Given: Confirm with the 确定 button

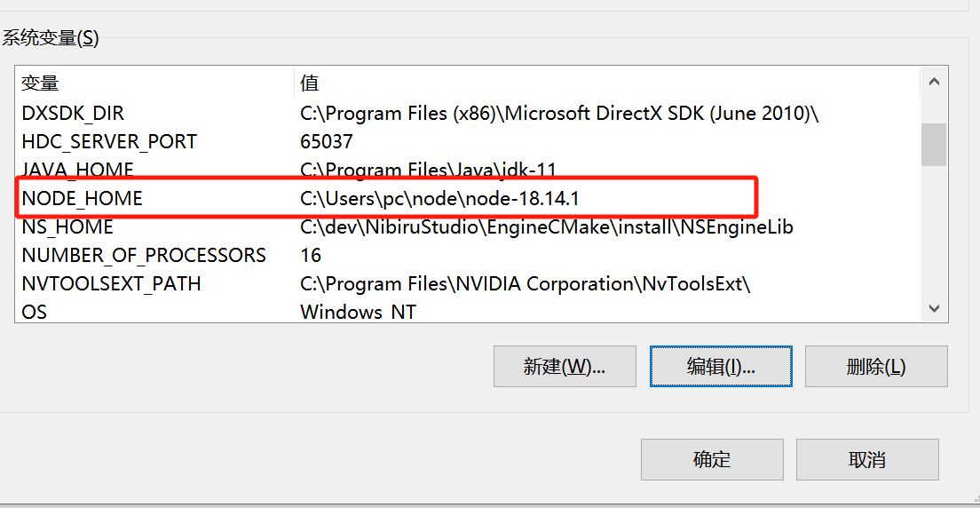Looking at the screenshot, I should (x=712, y=460).
